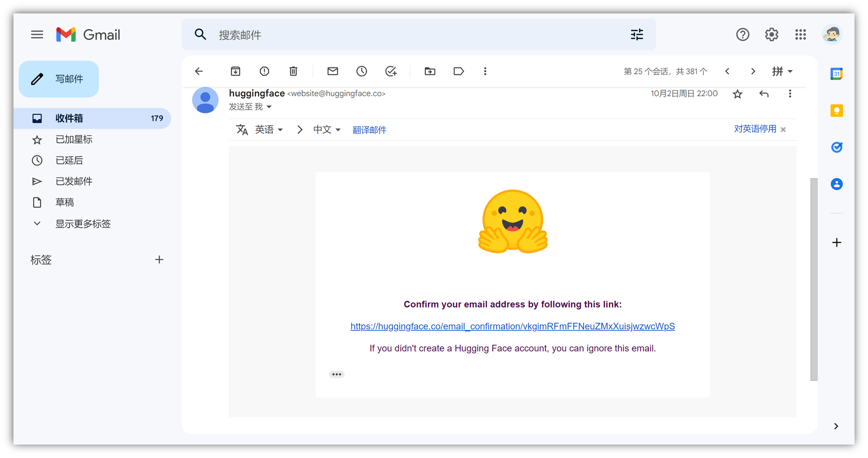Open the input method 拼 dropdown
This screenshot has height=458, width=868.
pos(782,71)
